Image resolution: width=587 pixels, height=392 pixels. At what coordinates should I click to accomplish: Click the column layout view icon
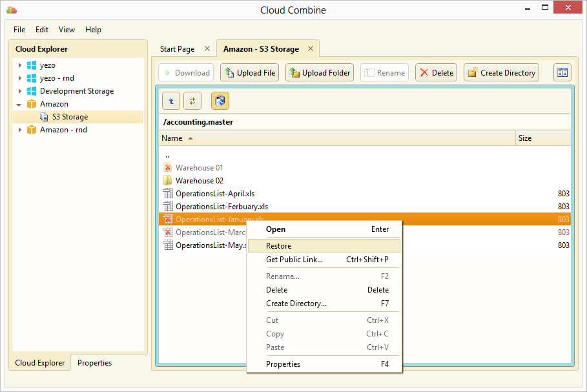562,72
